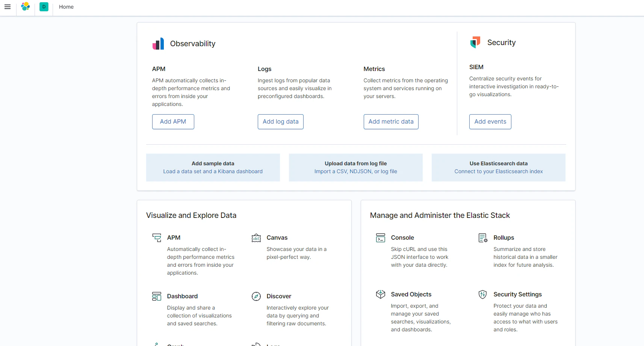The image size is (644, 346).
Task: Open Load a data set and Kibana dashboard
Action: pyautogui.click(x=213, y=171)
